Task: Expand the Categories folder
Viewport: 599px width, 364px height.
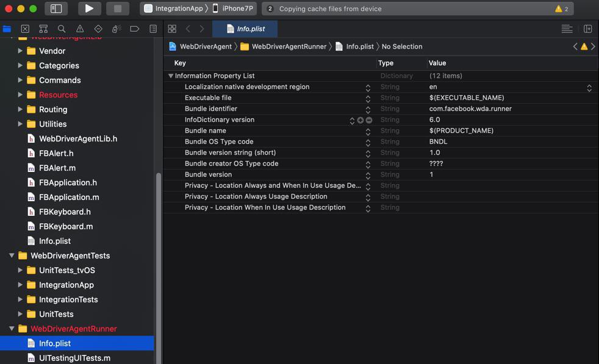Action: (20, 65)
